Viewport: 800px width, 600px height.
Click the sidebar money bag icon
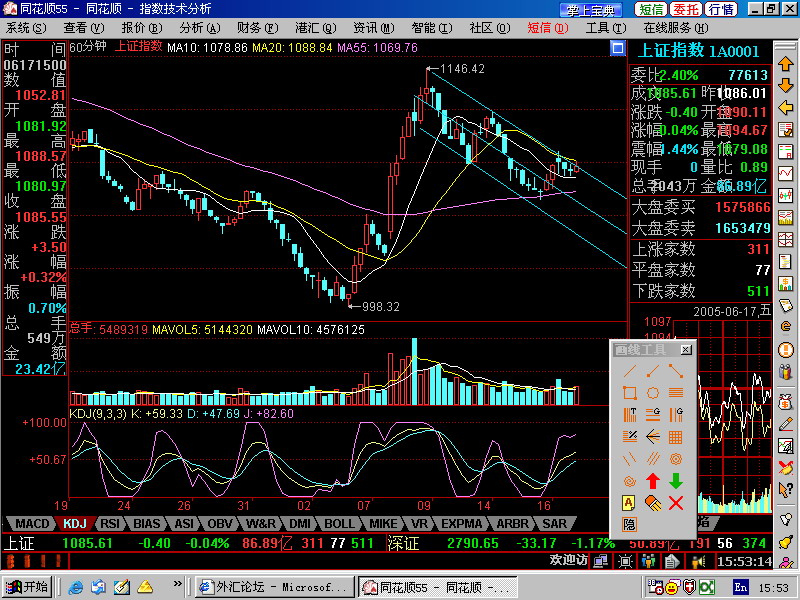point(786,402)
